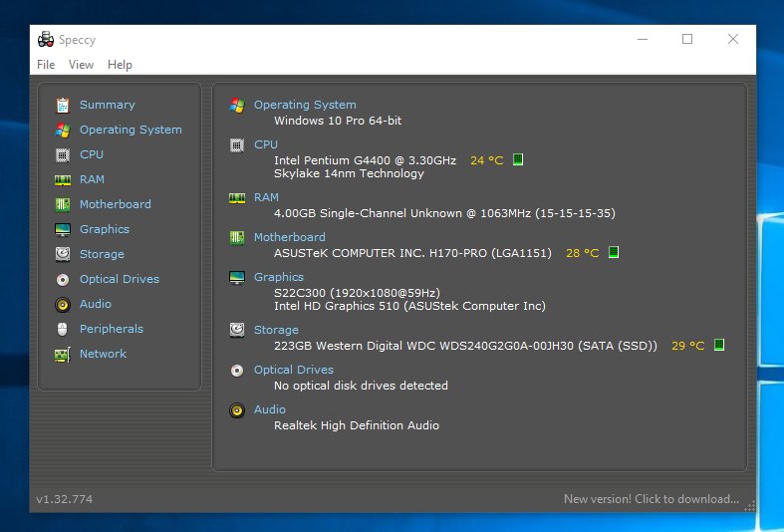784x532 pixels.
Task: Select Graphics in the left sidebar
Action: [x=105, y=229]
